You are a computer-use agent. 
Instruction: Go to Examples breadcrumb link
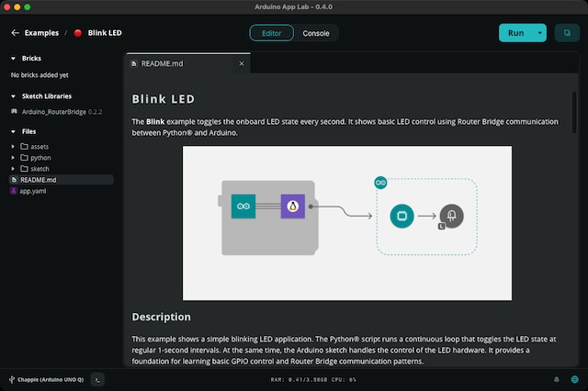[42, 33]
